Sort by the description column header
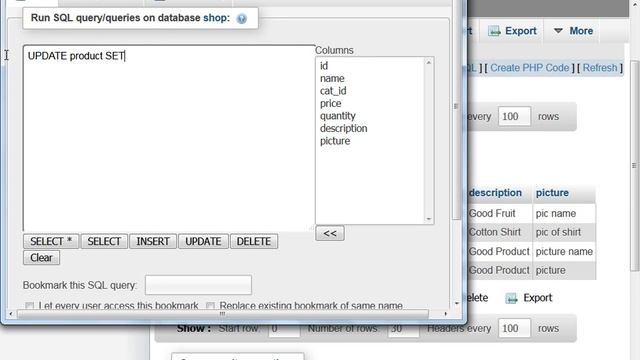This screenshot has width=640, height=360. tap(495, 193)
